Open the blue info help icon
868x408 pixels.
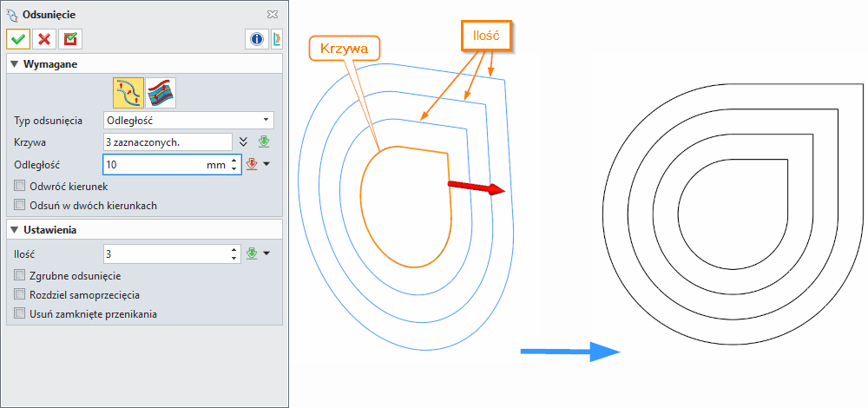257,39
